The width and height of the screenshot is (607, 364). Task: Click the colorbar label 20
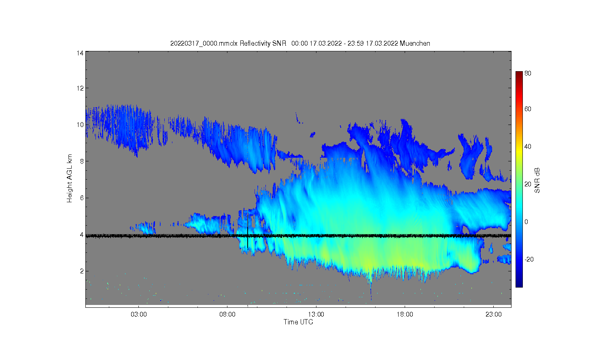coord(528,184)
